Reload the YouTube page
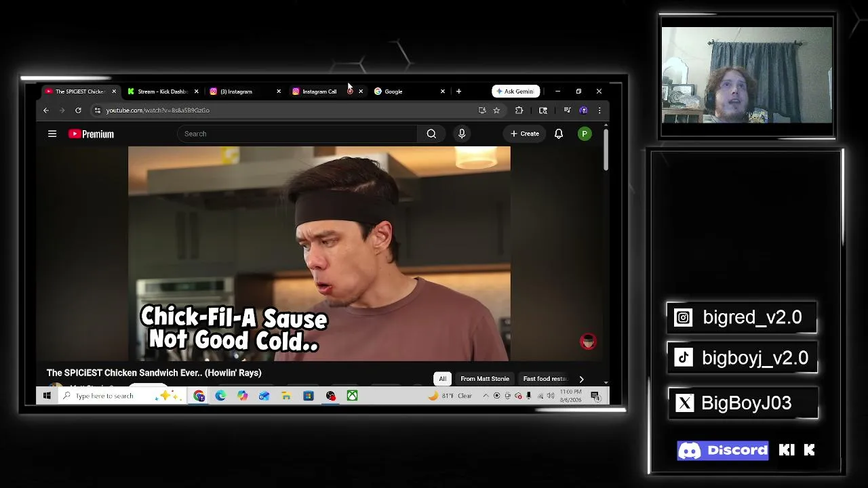The height and width of the screenshot is (488, 868). [78, 110]
